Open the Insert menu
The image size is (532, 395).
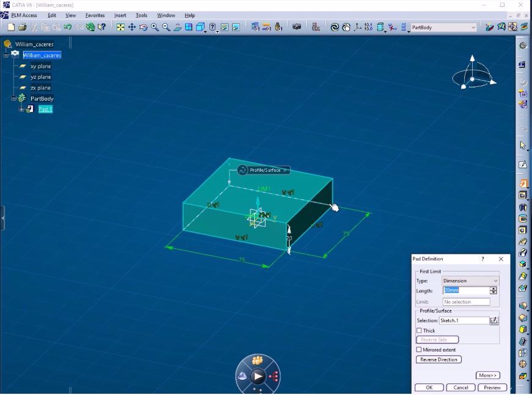(x=120, y=15)
